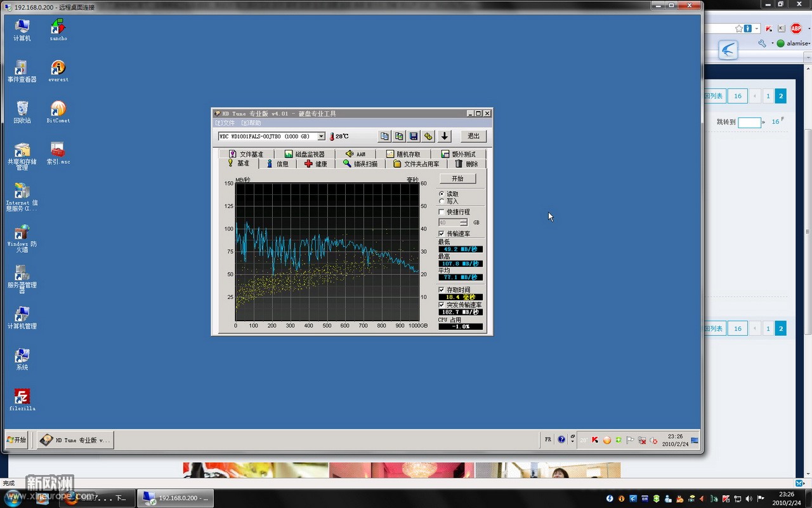The width and height of the screenshot is (812, 508).
Task: Click the down arrow minimize-to-tray icon in HD Tune
Action: [x=445, y=136]
